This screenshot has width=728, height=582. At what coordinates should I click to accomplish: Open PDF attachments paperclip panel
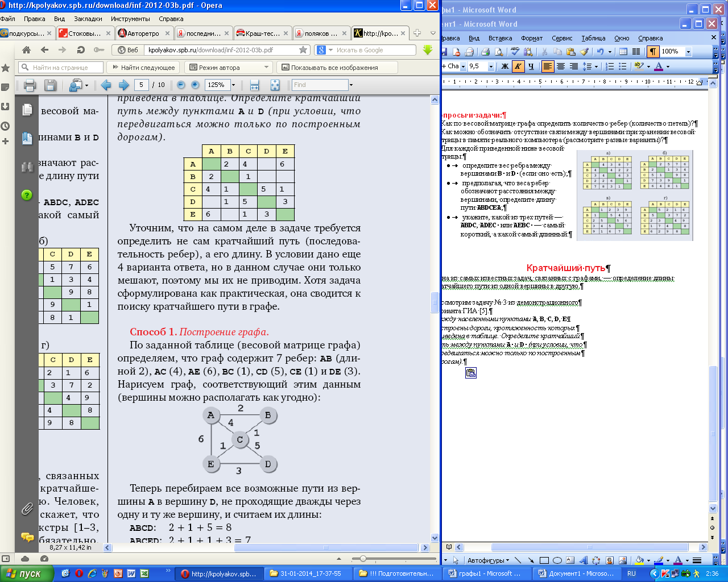27,509
